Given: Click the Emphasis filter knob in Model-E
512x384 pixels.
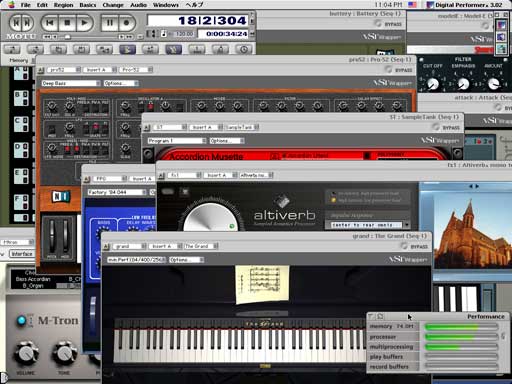Looking at the screenshot, I should coord(463,84).
